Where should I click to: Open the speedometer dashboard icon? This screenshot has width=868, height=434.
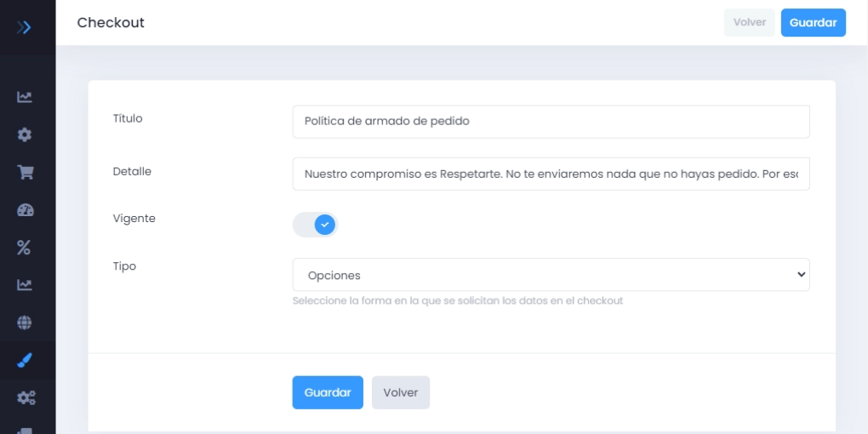25,210
